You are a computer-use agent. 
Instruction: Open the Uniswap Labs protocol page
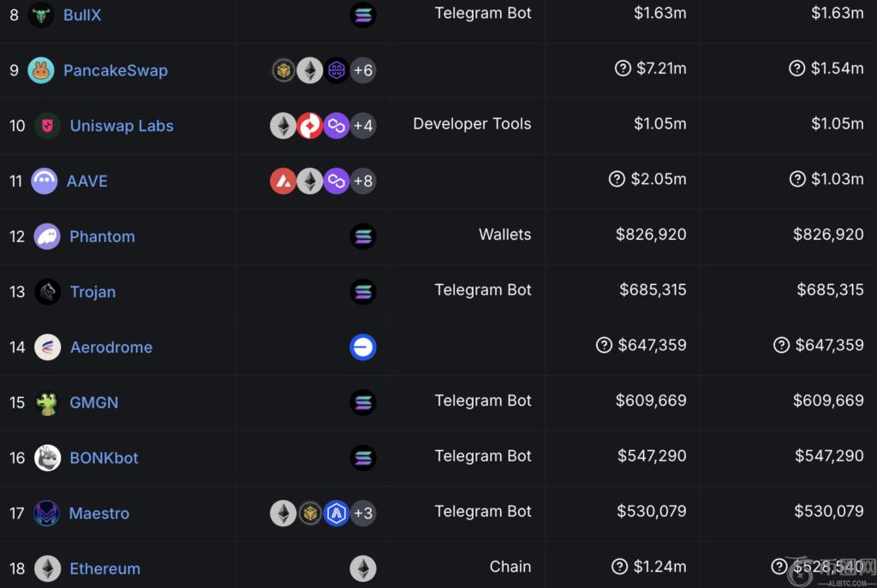122,126
